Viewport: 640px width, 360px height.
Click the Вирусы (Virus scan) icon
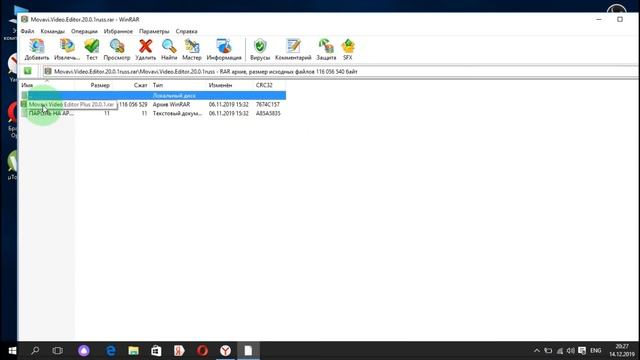[x=260, y=49]
